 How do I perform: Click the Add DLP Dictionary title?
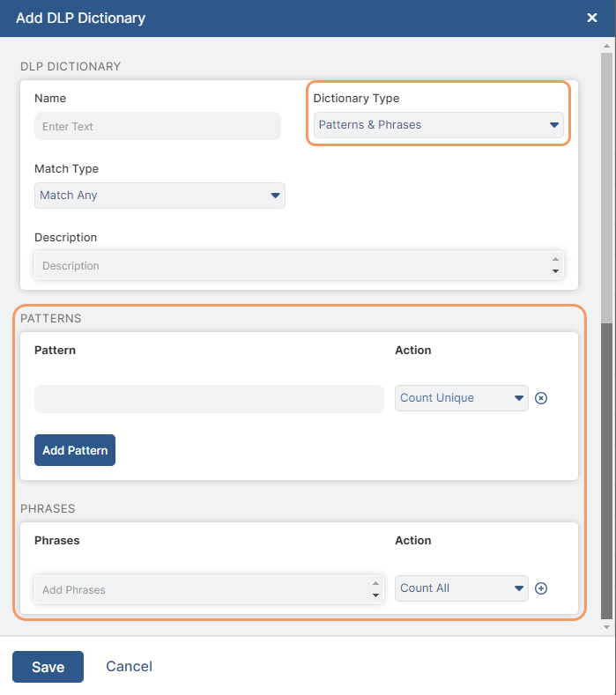81,18
